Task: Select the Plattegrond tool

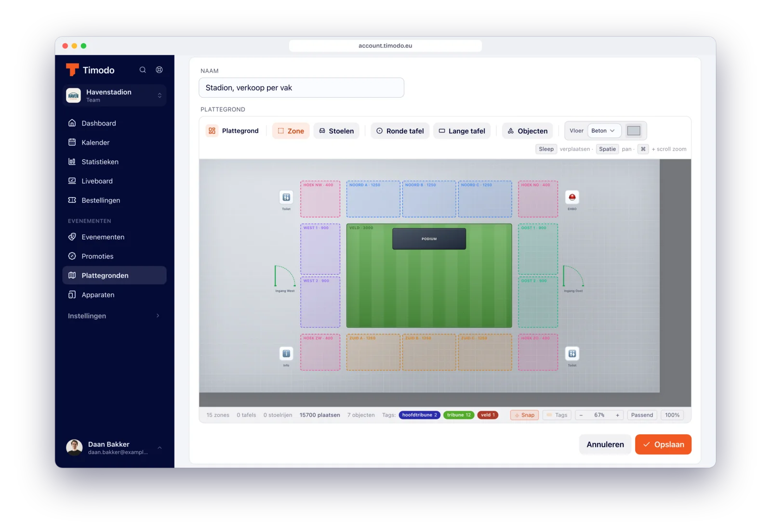Action: pos(233,131)
